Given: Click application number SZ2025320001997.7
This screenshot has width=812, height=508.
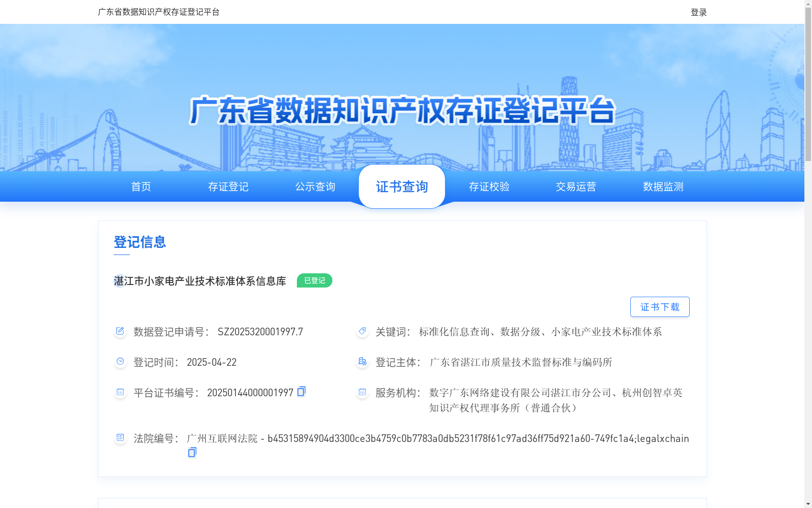Looking at the screenshot, I should point(260,332).
